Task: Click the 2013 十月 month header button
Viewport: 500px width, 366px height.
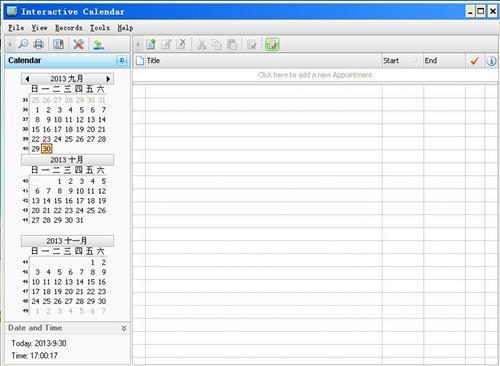Action: [67, 160]
